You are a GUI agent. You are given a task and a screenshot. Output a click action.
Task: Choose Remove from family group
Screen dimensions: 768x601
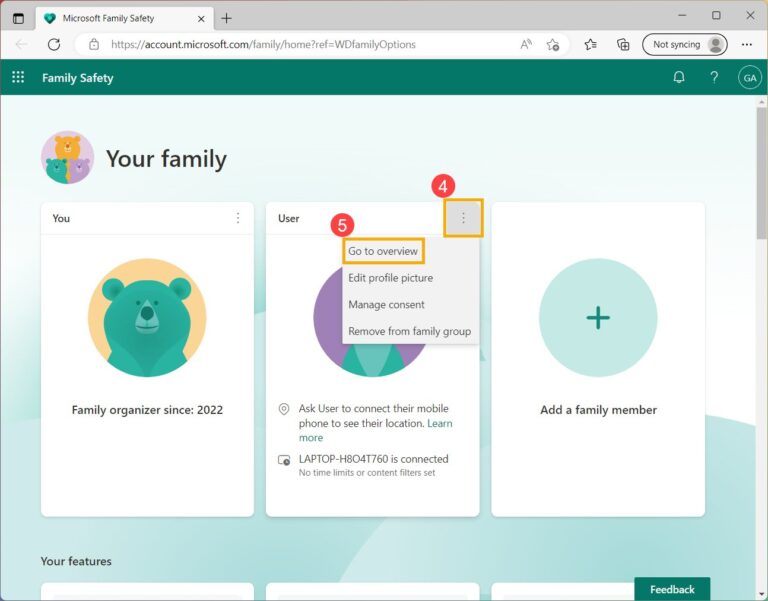pos(409,331)
